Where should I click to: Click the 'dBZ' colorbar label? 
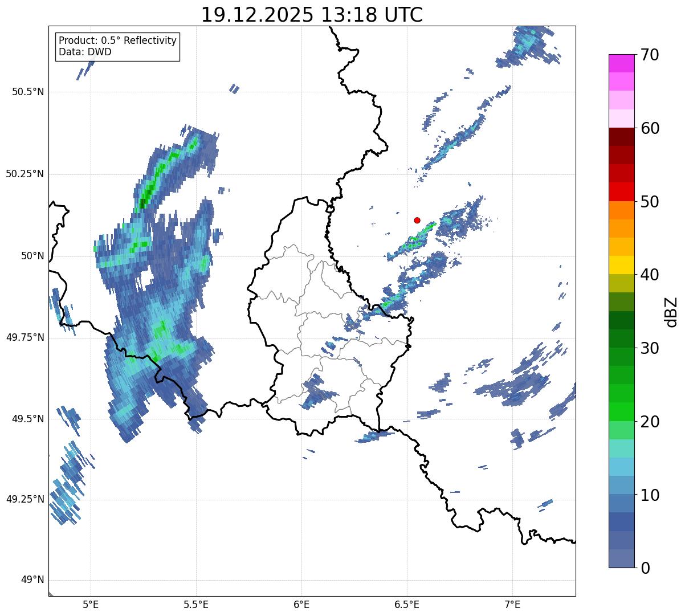(x=671, y=312)
